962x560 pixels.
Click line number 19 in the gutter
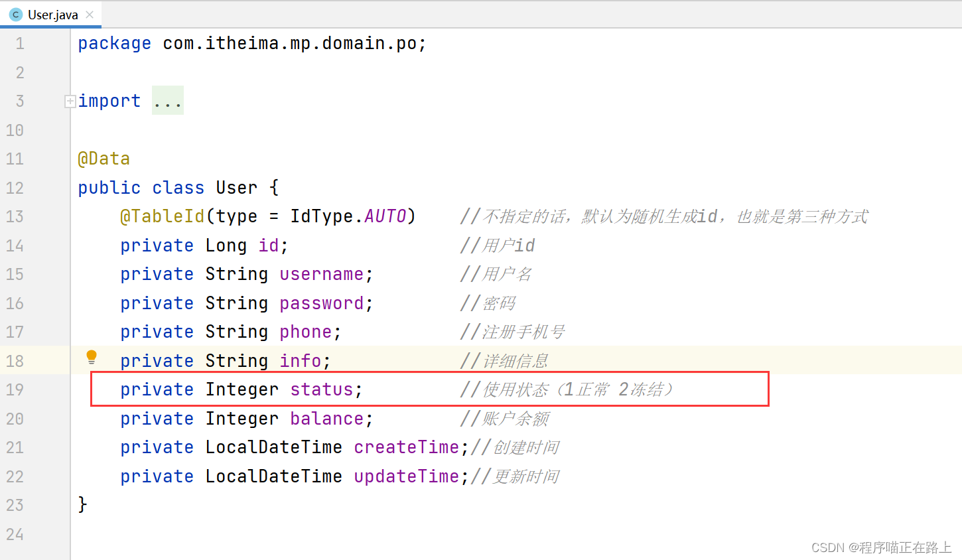15,389
